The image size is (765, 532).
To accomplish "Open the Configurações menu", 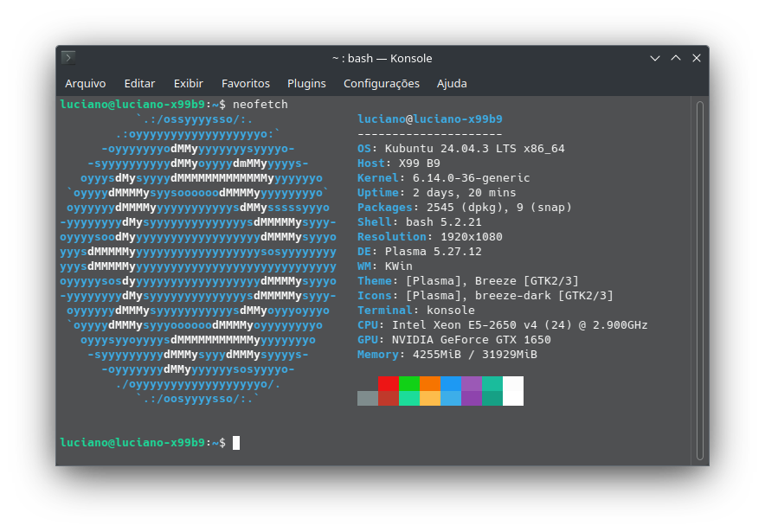I will [381, 84].
